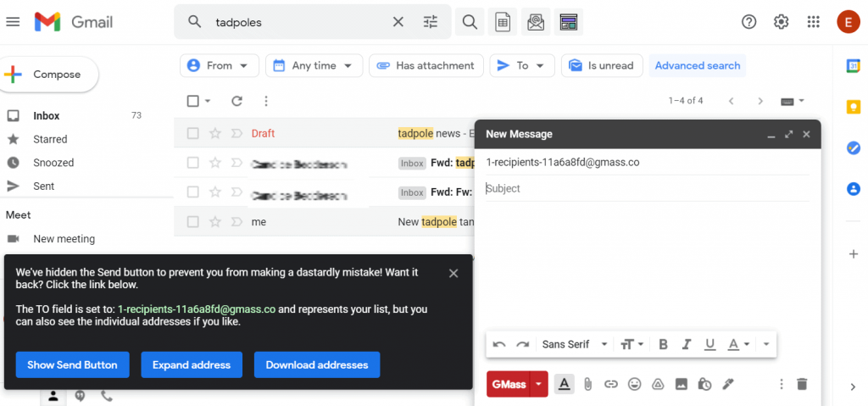Insert photo icon in compose toolbar
The height and width of the screenshot is (406, 868).
(x=682, y=384)
